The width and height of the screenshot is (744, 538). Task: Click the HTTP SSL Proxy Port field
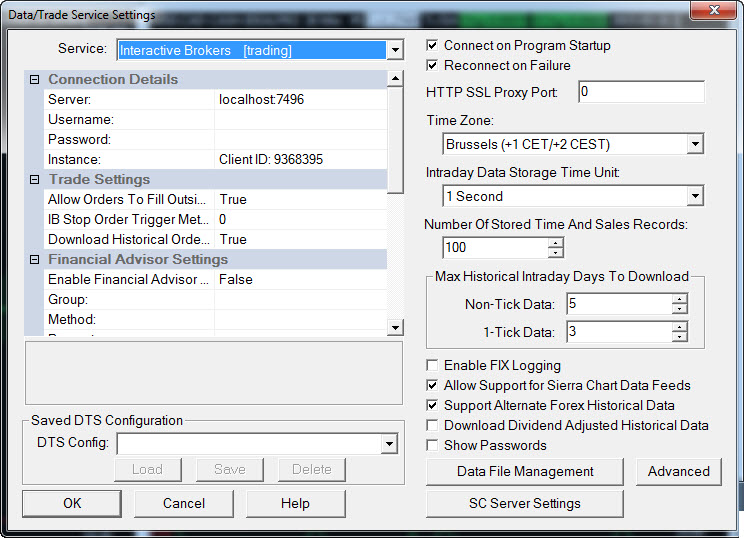click(642, 92)
